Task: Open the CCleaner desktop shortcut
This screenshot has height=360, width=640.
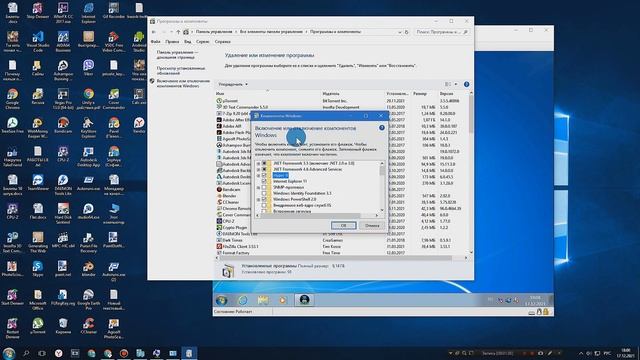Action: [x=88, y=327]
